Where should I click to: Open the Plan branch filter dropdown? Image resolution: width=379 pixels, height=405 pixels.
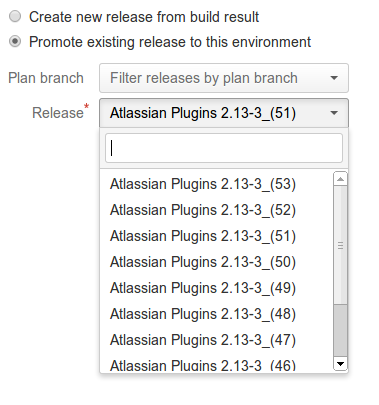[x=224, y=78]
